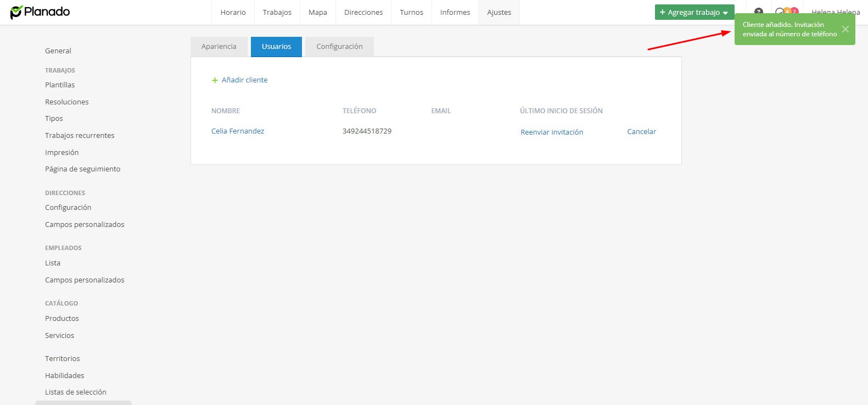Open the Ajustes menu

(499, 12)
